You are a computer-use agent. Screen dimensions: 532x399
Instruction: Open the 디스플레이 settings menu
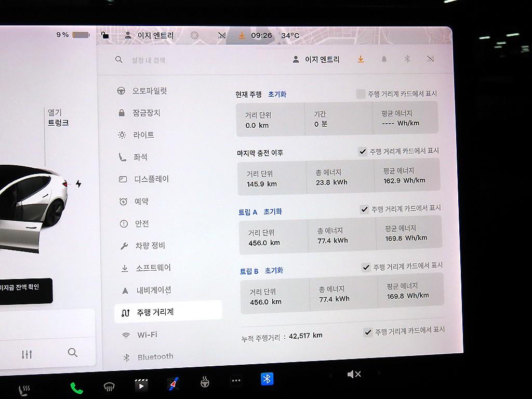coord(144,179)
